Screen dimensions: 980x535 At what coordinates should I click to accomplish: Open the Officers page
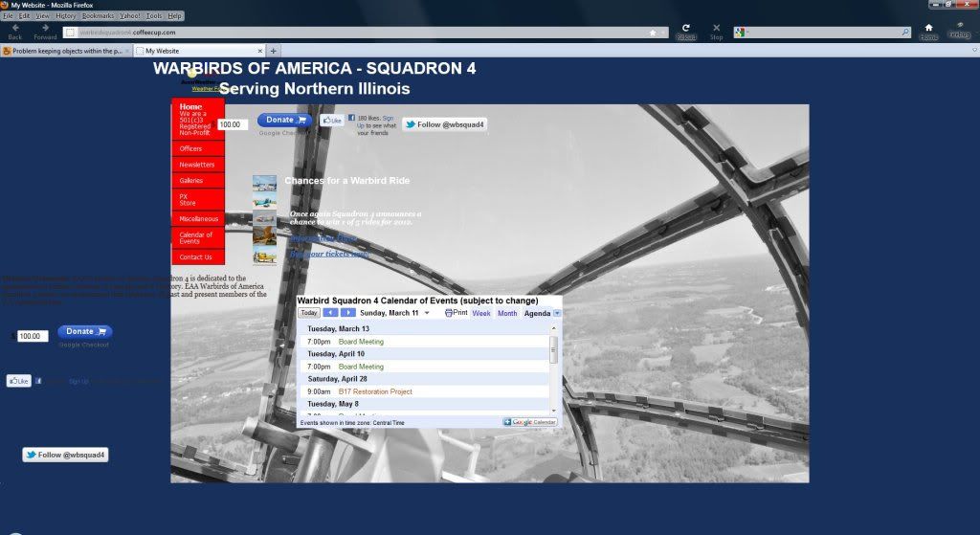click(x=198, y=148)
